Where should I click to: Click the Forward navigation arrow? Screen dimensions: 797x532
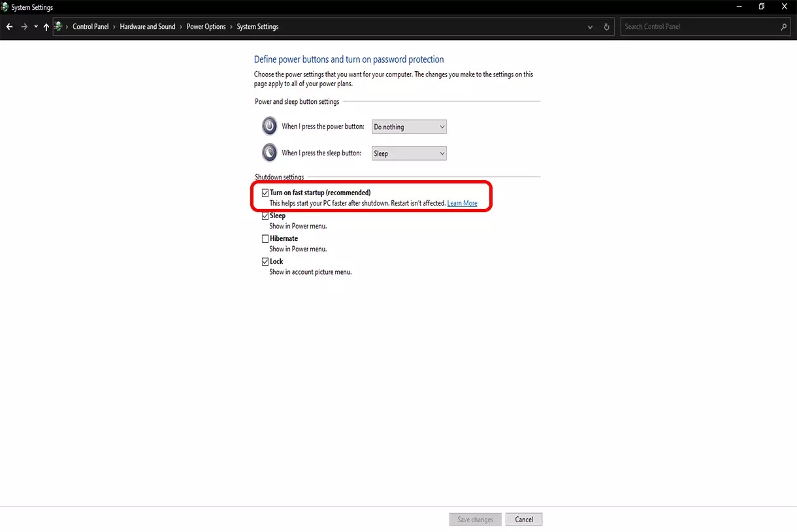[x=24, y=27]
